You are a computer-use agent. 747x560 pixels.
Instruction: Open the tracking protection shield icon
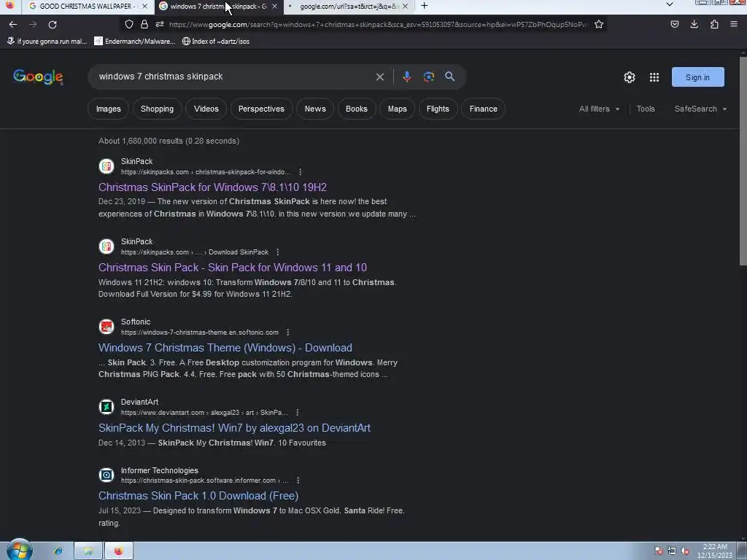[129, 24]
